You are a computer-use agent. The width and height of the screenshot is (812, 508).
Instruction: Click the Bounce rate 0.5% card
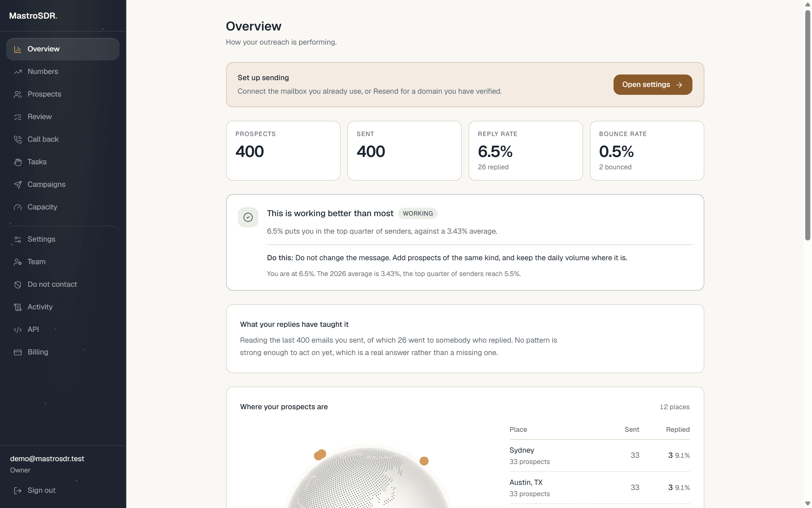[646, 151]
